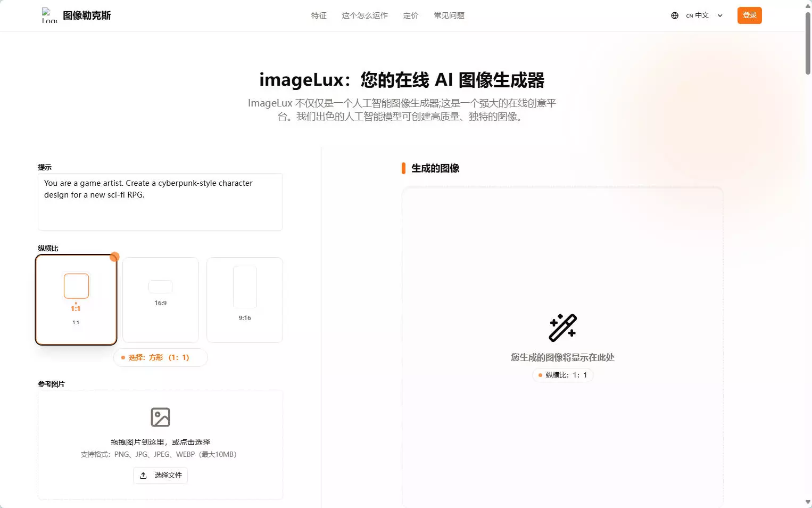Open the 定价 pricing page
Screen dimensions: 812x508
(411, 15)
